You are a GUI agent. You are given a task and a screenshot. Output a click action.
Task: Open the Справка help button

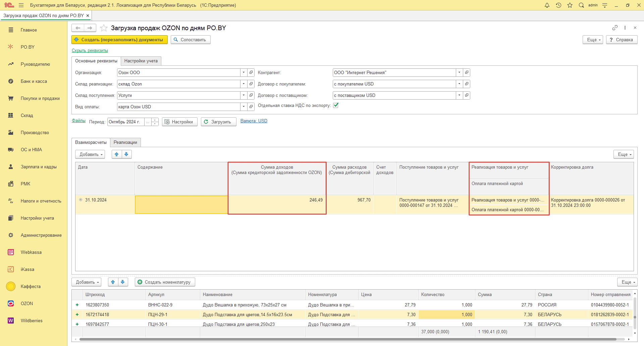622,40
